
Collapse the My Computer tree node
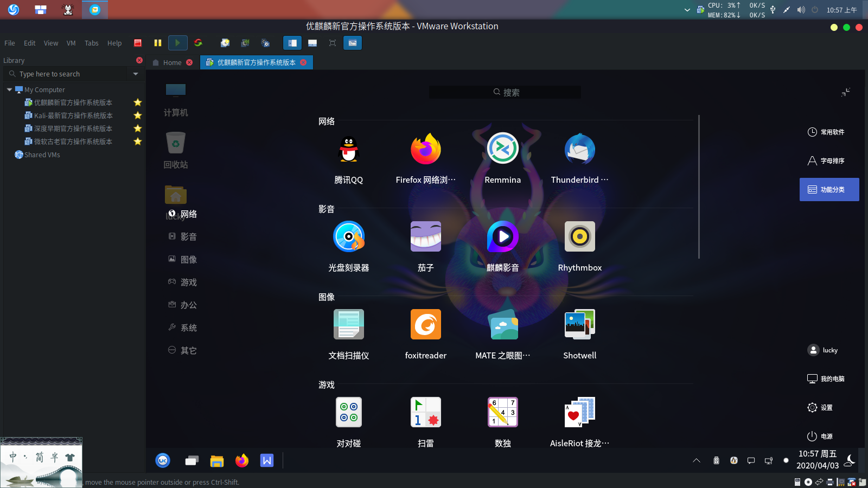click(x=9, y=89)
